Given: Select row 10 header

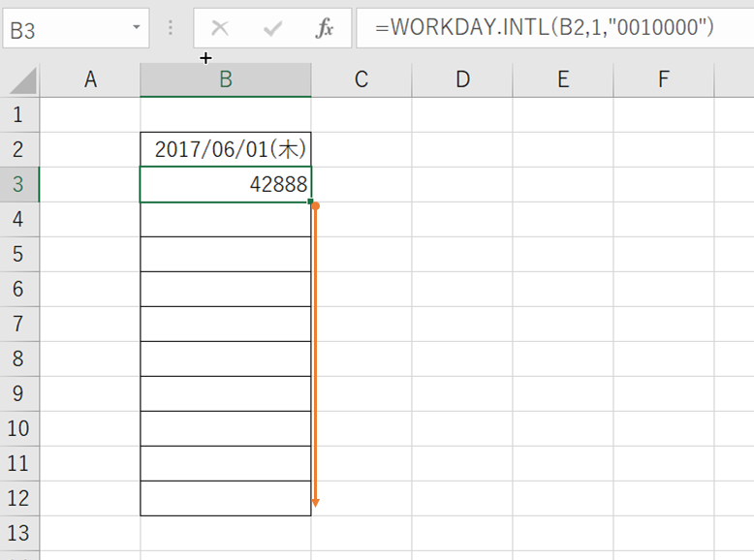Looking at the screenshot, I should point(19,428).
